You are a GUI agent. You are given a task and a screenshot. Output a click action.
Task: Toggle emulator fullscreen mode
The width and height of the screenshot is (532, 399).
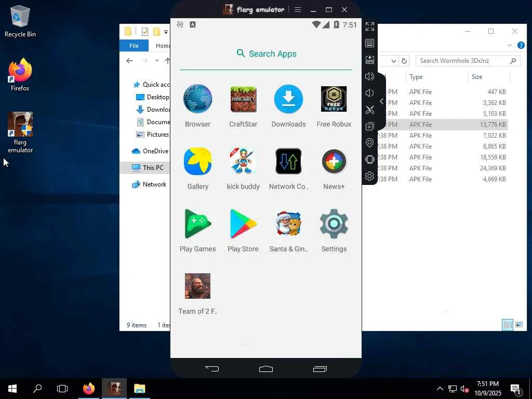pos(369,26)
